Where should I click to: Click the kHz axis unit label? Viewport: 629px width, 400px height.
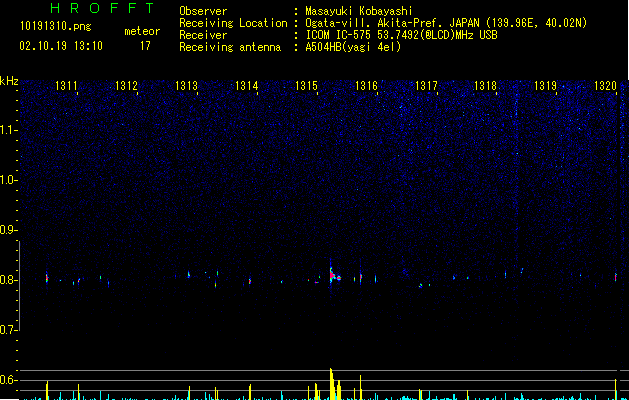pyautogui.click(x=9, y=81)
